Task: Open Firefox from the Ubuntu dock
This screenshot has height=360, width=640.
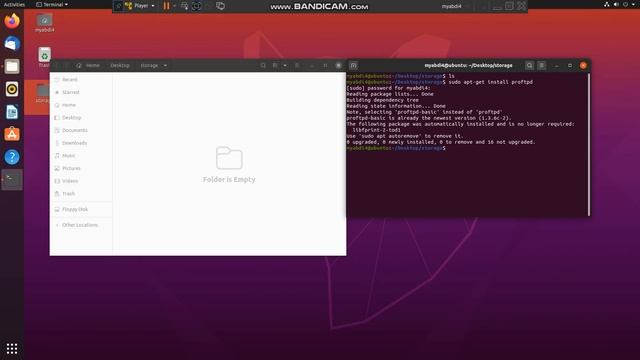Action: click(x=12, y=21)
